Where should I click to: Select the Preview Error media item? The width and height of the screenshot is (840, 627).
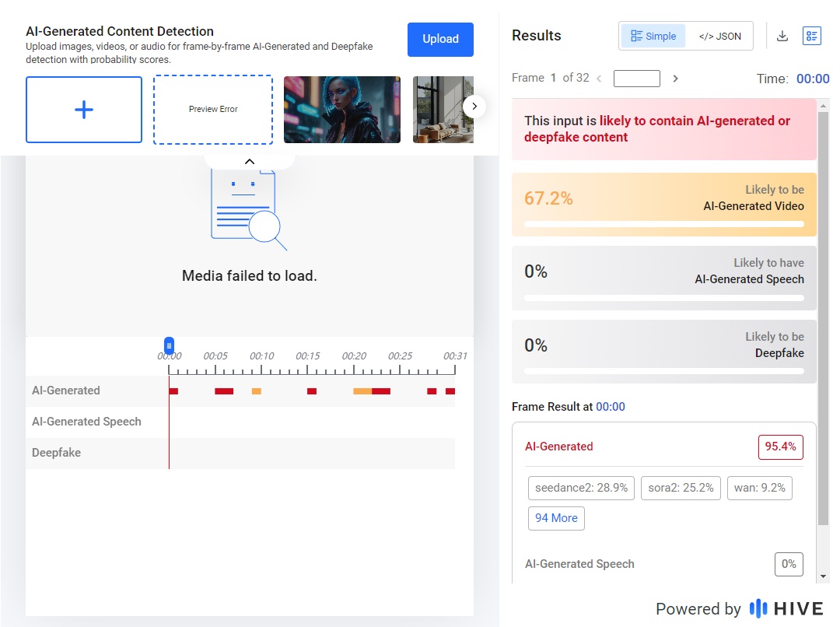[213, 110]
